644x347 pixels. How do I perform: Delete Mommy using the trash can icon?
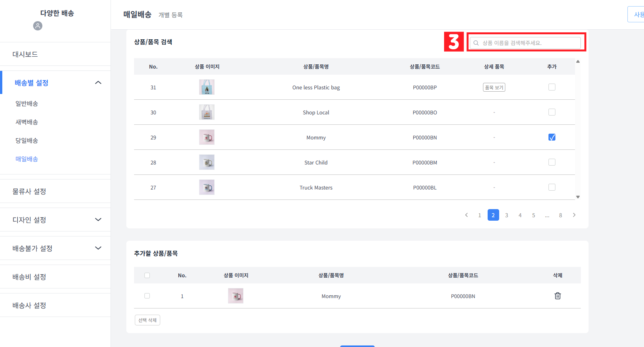pyautogui.click(x=557, y=296)
